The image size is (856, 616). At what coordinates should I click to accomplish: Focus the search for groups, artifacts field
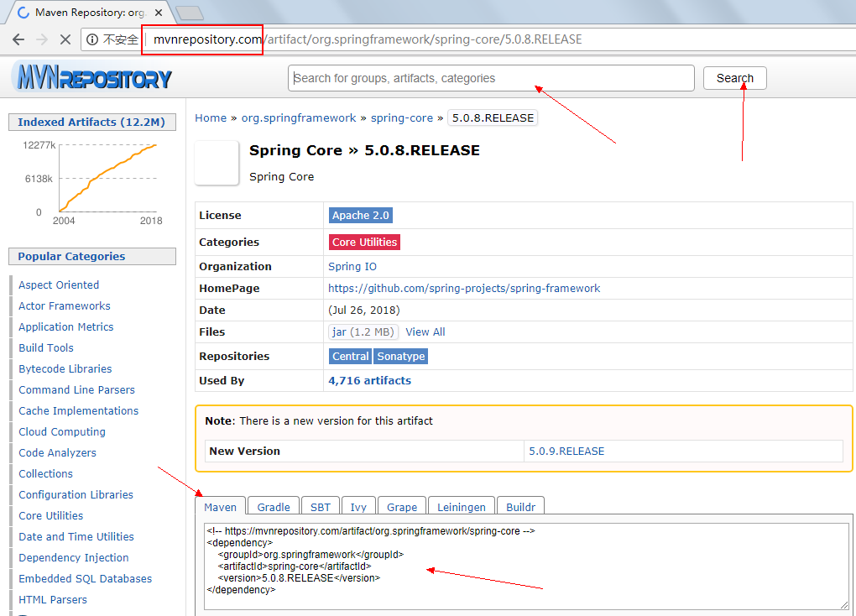[x=491, y=78]
